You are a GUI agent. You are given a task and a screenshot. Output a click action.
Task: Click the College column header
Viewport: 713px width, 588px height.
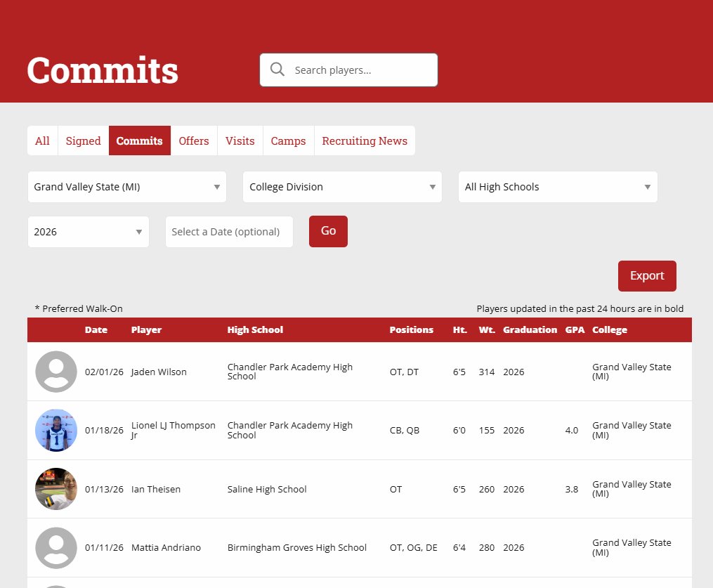[610, 329]
